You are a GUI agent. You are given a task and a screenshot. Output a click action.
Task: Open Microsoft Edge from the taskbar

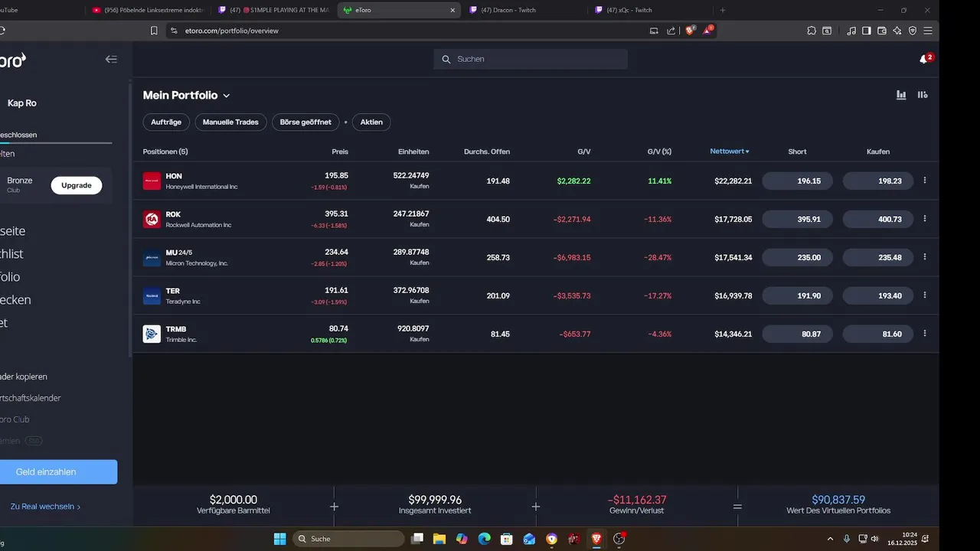tap(484, 539)
